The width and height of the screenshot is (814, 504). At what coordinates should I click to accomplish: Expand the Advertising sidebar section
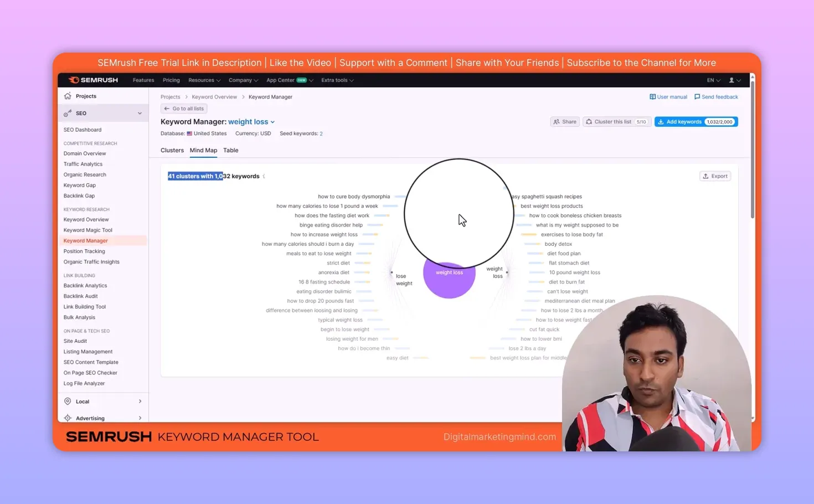pos(140,418)
